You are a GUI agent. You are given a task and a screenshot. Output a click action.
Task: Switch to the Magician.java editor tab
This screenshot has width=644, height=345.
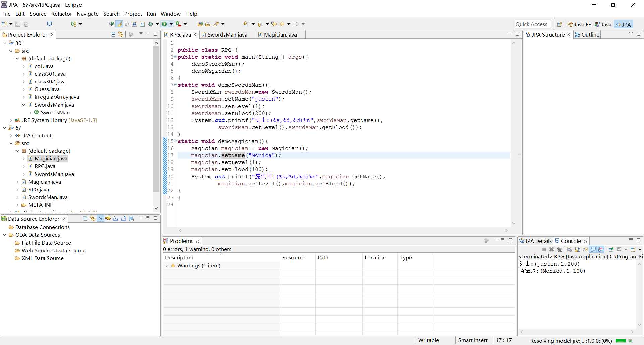click(280, 34)
